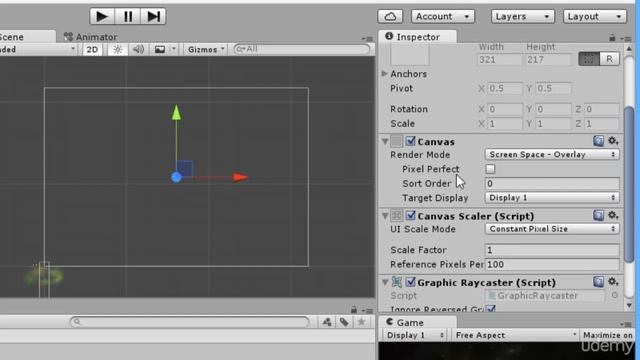Collapse the Canvas component
640x360 pixels.
tap(385, 142)
